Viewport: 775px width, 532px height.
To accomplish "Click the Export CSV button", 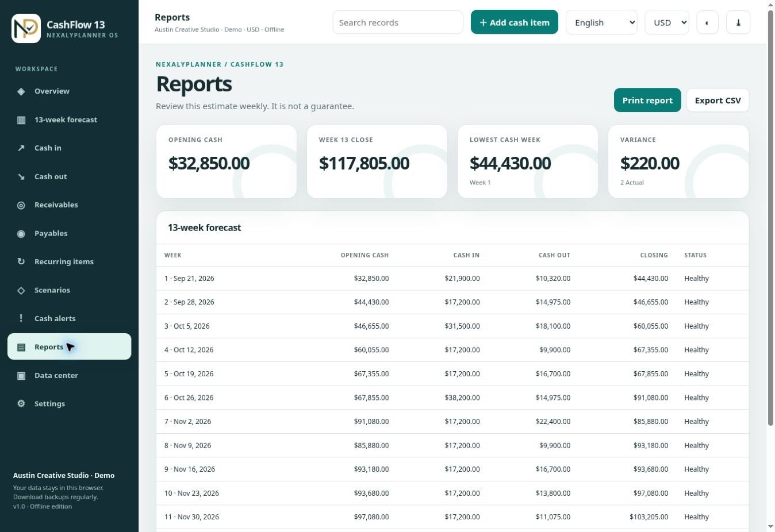I will (718, 101).
